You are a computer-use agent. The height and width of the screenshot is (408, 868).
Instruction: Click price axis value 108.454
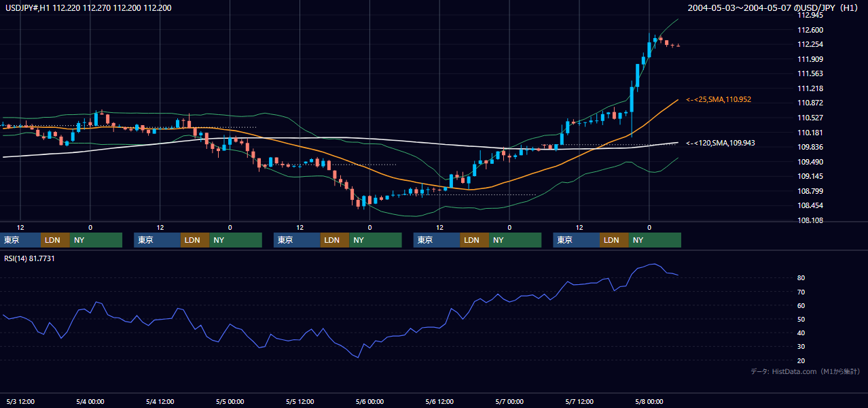click(811, 206)
